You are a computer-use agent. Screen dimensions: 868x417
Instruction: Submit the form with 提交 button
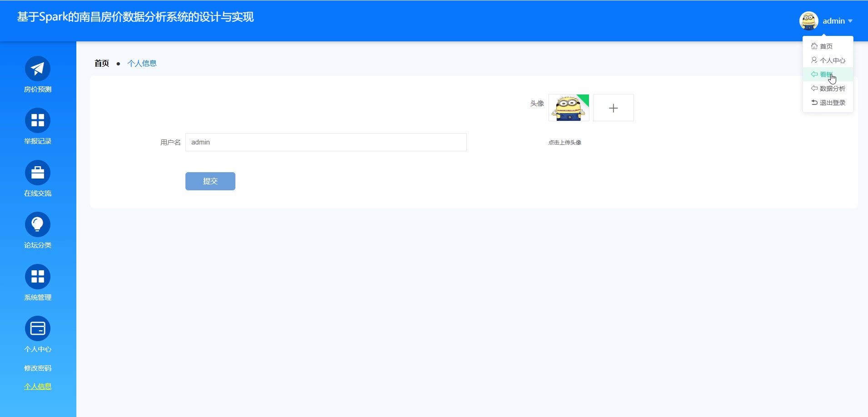click(210, 181)
